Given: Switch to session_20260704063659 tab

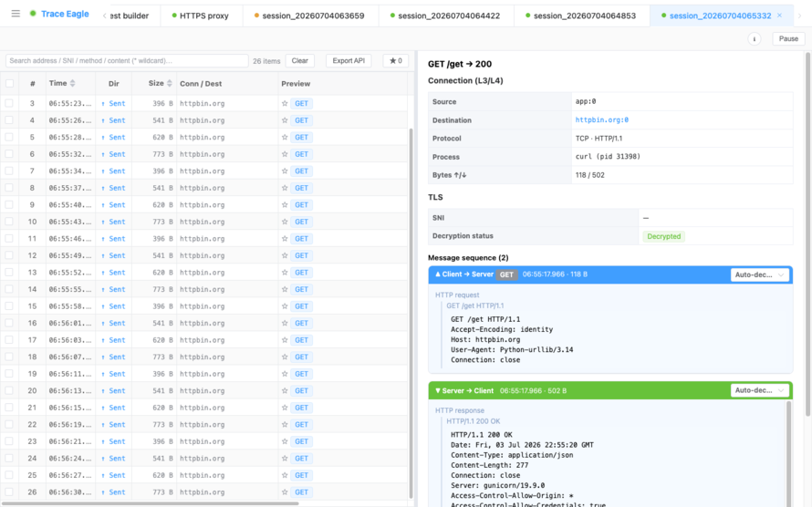Looking at the screenshot, I should pos(309,16).
